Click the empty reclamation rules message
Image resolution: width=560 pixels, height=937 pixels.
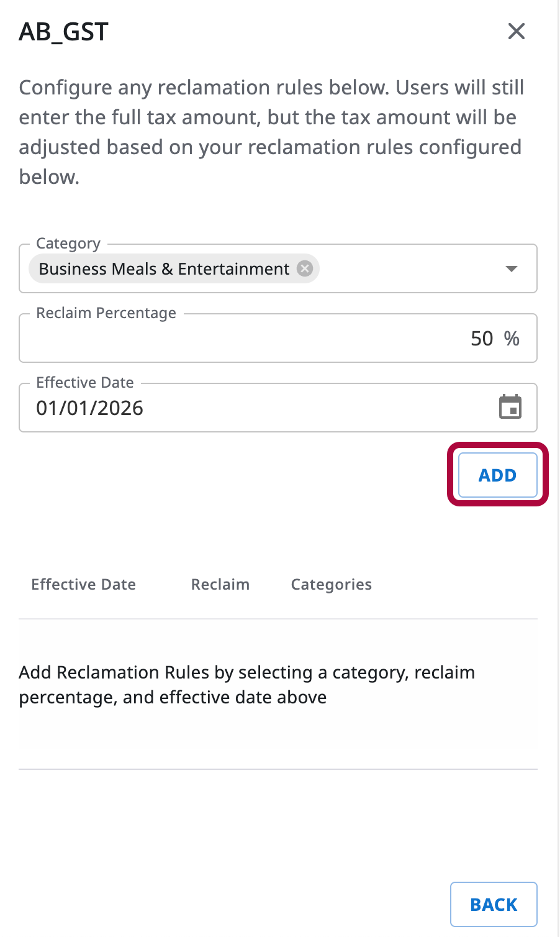point(246,685)
